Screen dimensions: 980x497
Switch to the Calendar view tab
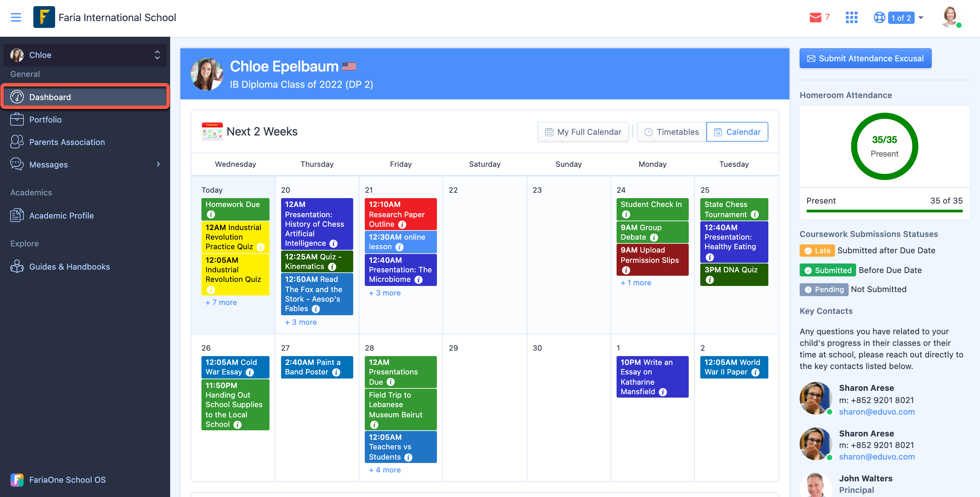[x=737, y=132]
